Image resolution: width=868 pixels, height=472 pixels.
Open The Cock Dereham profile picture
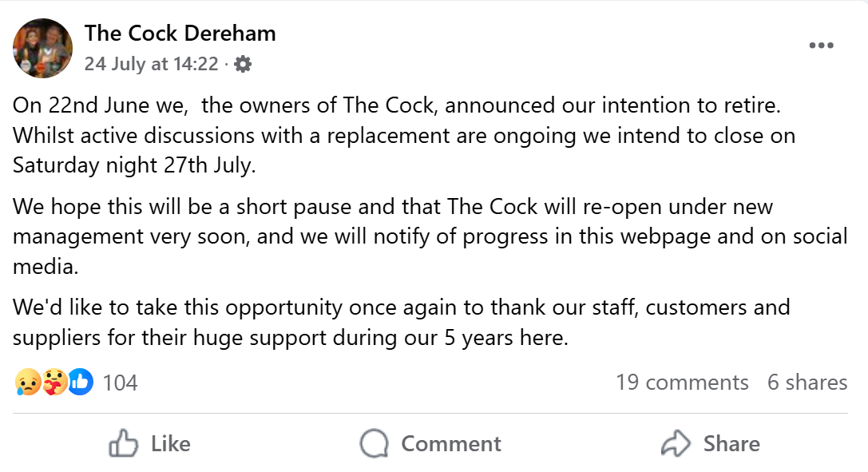43,48
